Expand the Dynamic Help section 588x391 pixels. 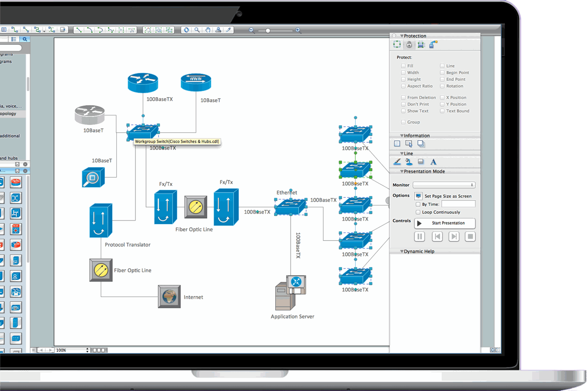[402, 251]
